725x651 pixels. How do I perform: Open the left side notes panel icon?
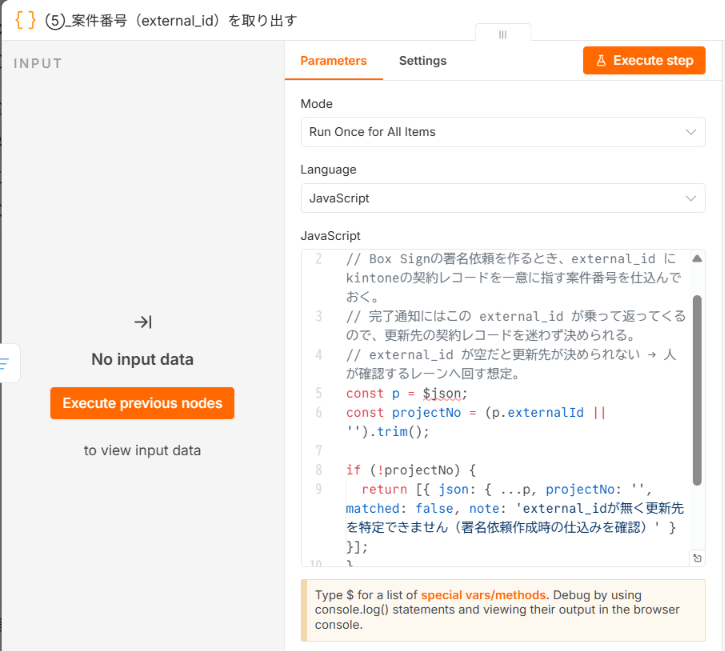6,363
